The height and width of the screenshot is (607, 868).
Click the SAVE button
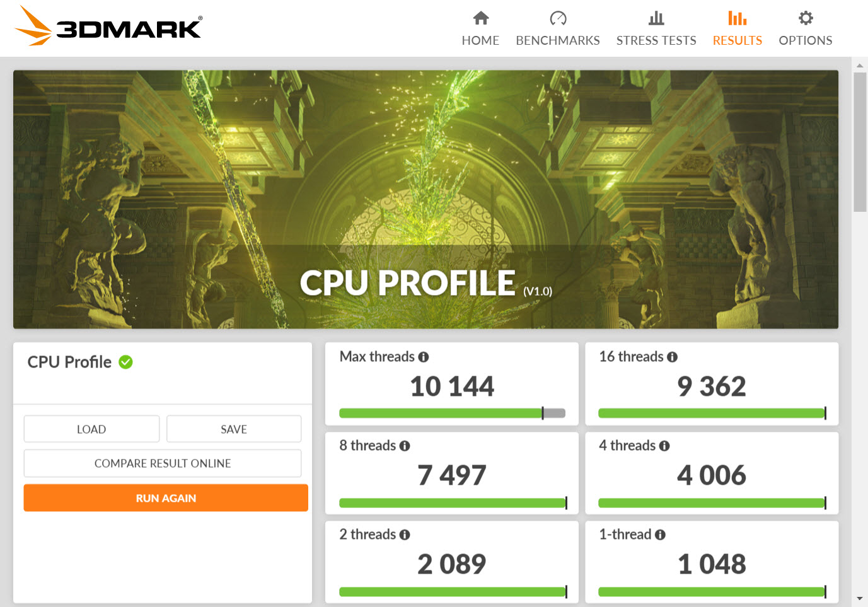click(x=234, y=429)
